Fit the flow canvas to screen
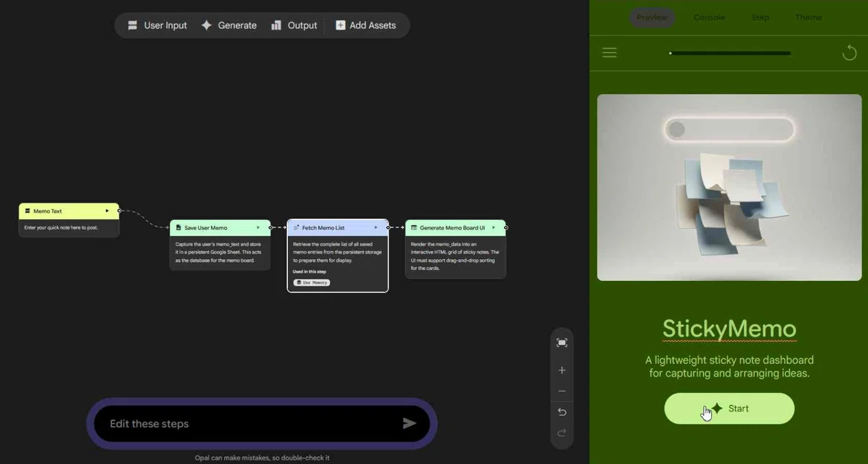 562,342
